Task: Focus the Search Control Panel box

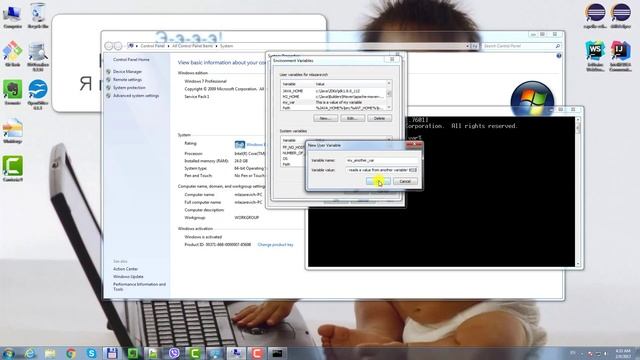Action: (x=521, y=46)
